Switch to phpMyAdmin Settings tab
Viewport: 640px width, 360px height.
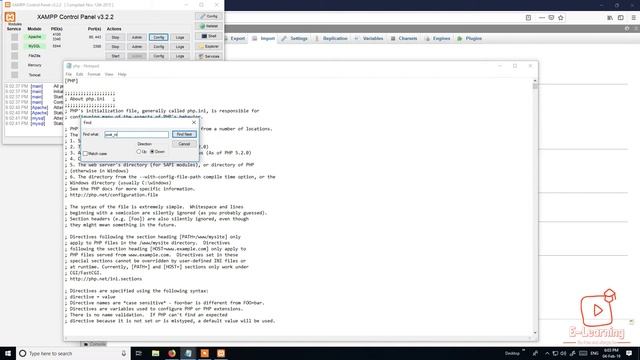[294, 38]
